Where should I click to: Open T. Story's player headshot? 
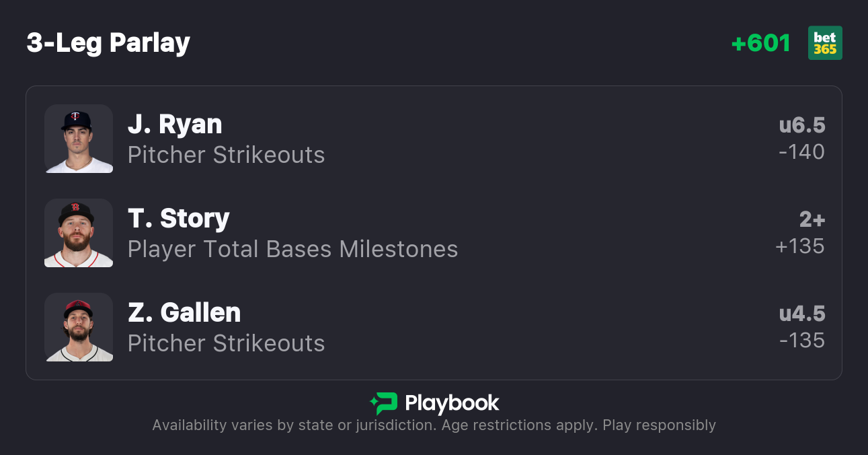pos(79,233)
